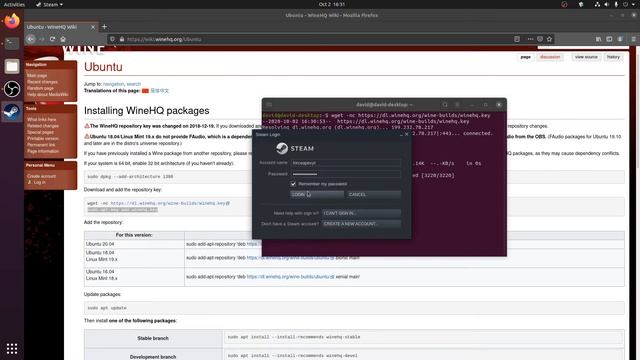Click the Ubuntu 18.04 bionic repository URL
The height and width of the screenshot is (360, 640).
(x=291, y=258)
